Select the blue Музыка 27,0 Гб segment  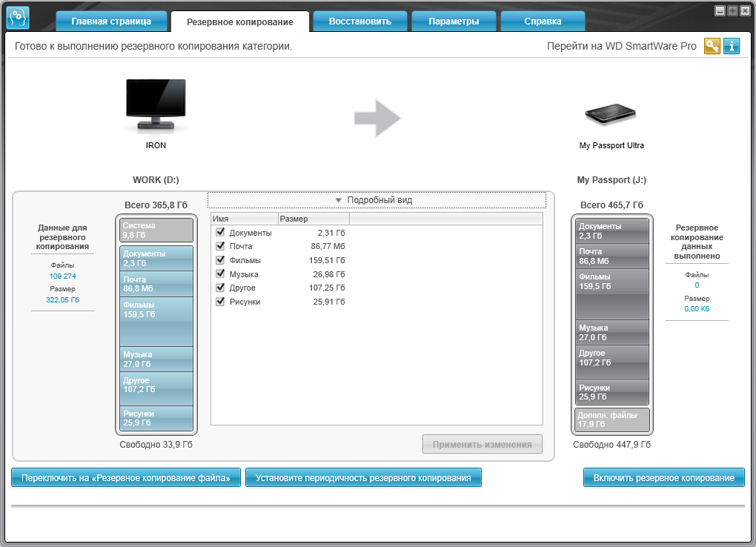click(156, 359)
